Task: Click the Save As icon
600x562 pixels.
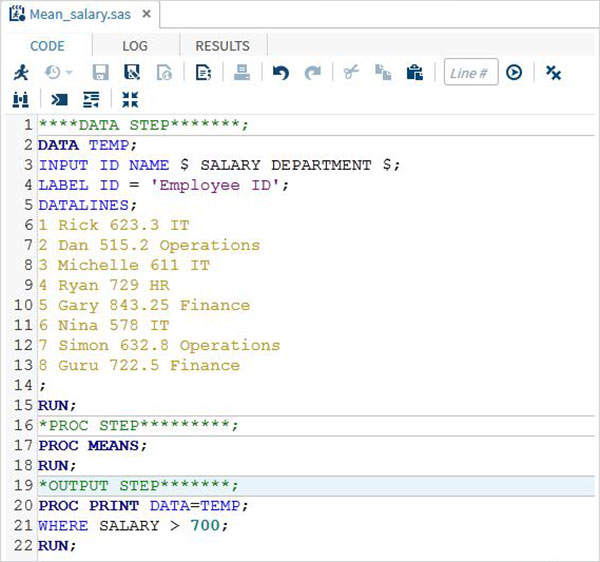Action: click(x=132, y=73)
